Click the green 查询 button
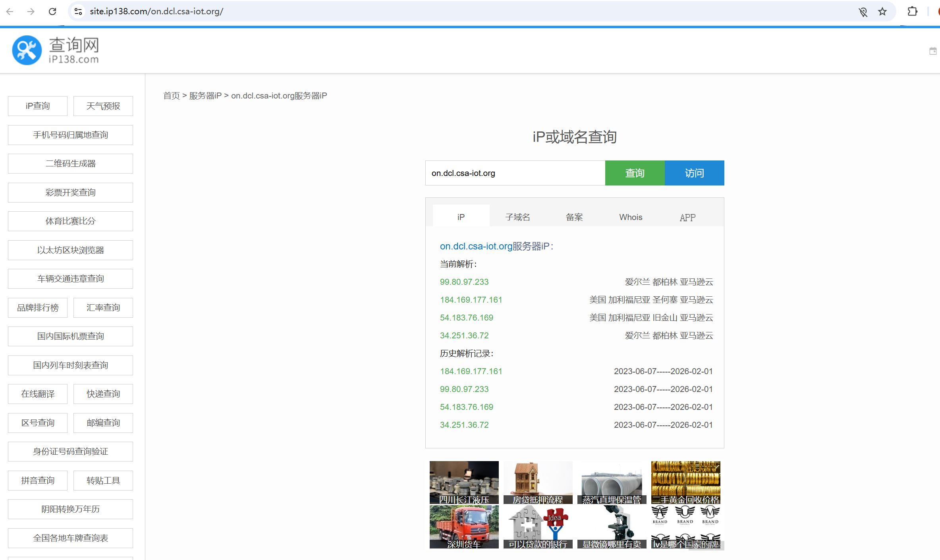940x560 pixels. coord(635,173)
